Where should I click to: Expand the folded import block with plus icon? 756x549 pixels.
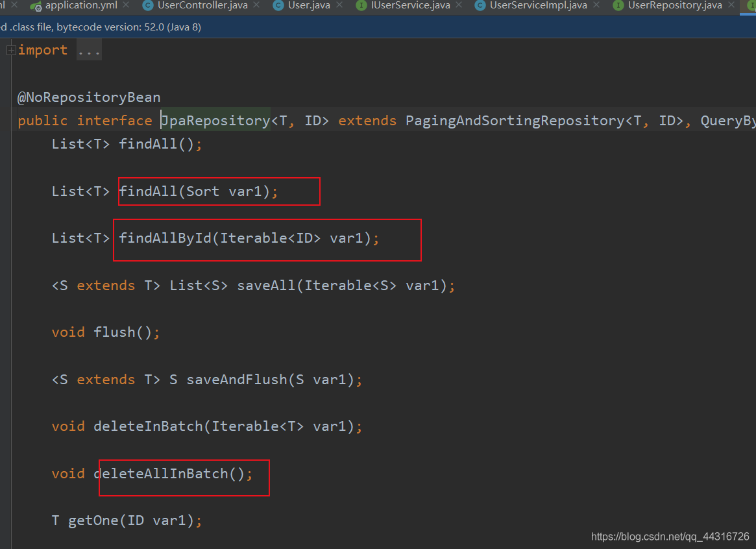[x=11, y=50]
